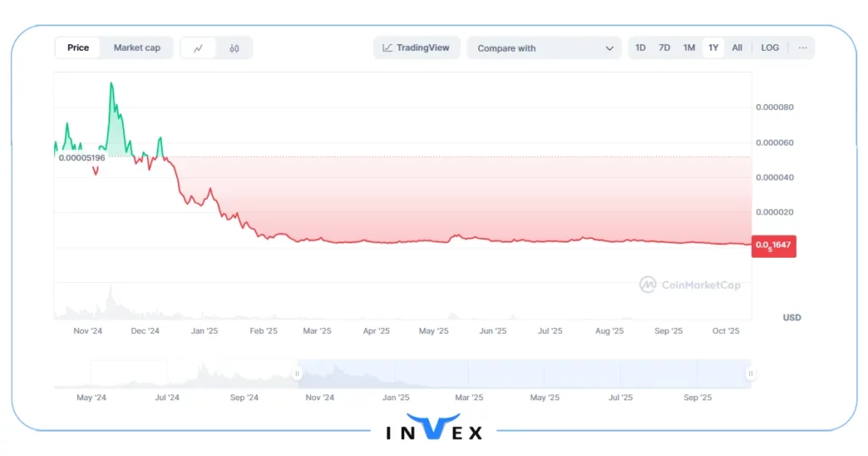Viewport: 868px width, 456px height.
Task: Toggle LOG scale on chart
Action: (770, 47)
